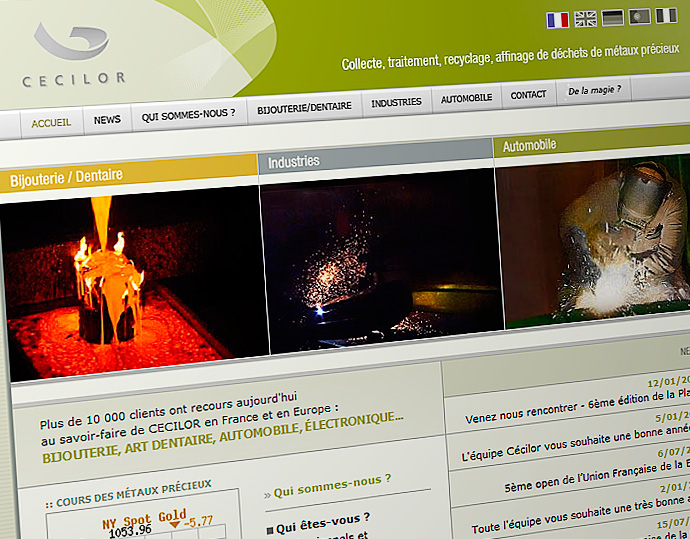Image resolution: width=690 pixels, height=539 pixels.
Task: Open the News menu item
Action: click(107, 119)
